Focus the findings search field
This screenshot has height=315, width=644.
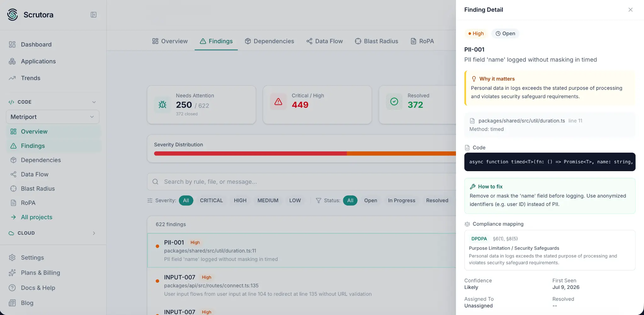pos(302,182)
